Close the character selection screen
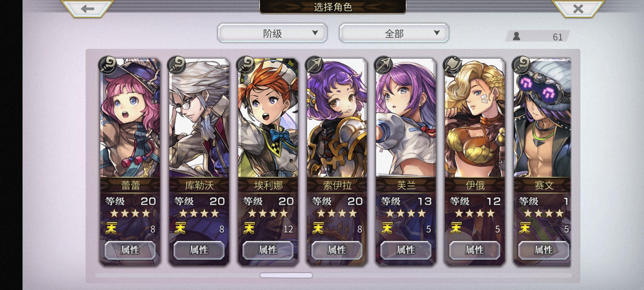 pyautogui.click(x=578, y=9)
